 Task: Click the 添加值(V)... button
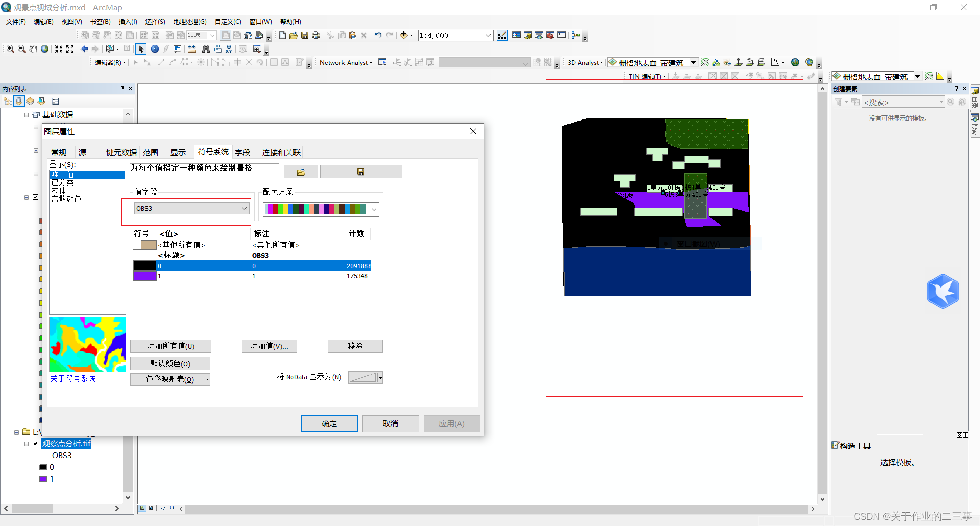coord(269,346)
